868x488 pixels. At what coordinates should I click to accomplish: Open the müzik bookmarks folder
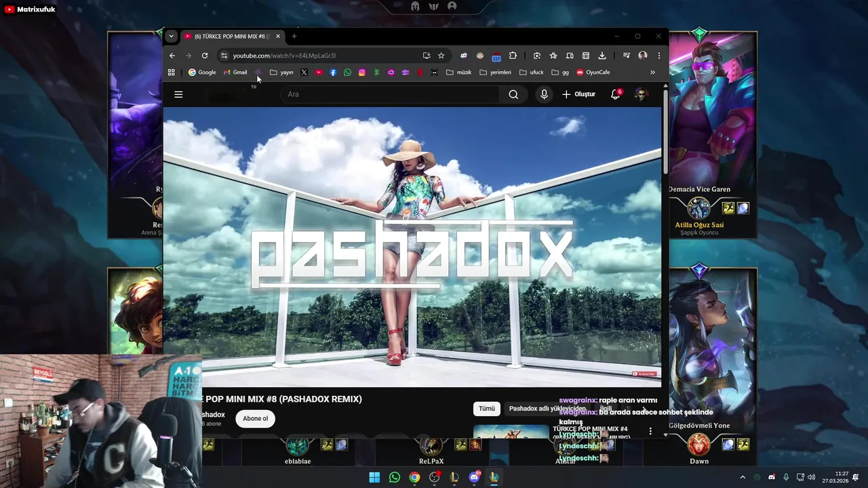[x=459, y=73]
